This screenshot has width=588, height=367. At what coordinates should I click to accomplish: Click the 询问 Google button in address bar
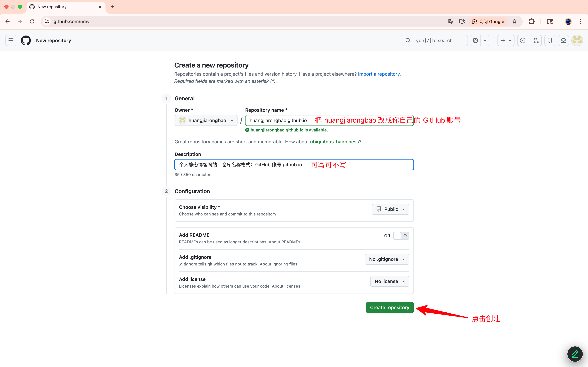click(x=488, y=21)
